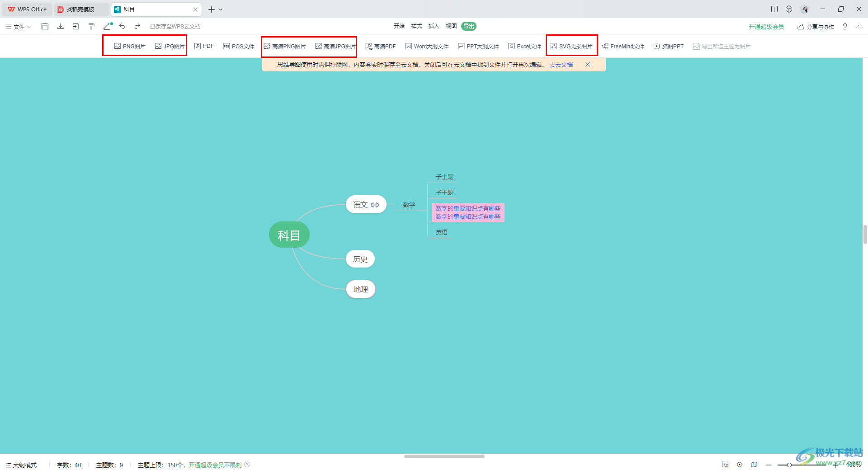Image resolution: width=868 pixels, height=470 pixels.
Task: Export as POS文件
Action: [x=239, y=46]
